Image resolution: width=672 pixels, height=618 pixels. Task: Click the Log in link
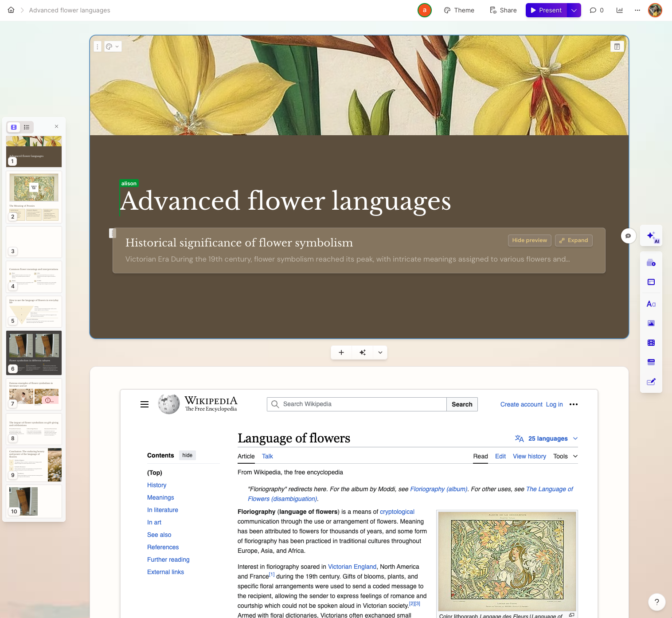pyautogui.click(x=555, y=404)
